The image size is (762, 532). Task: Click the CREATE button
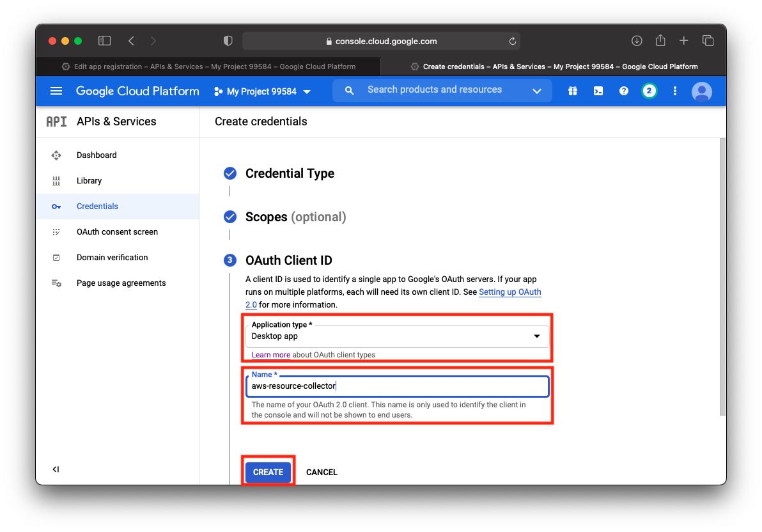pyautogui.click(x=268, y=472)
